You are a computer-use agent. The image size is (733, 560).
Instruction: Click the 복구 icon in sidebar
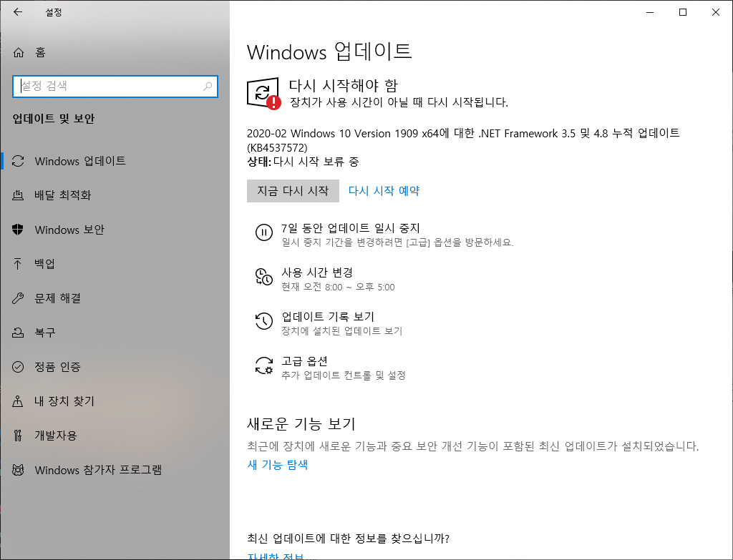(18, 333)
